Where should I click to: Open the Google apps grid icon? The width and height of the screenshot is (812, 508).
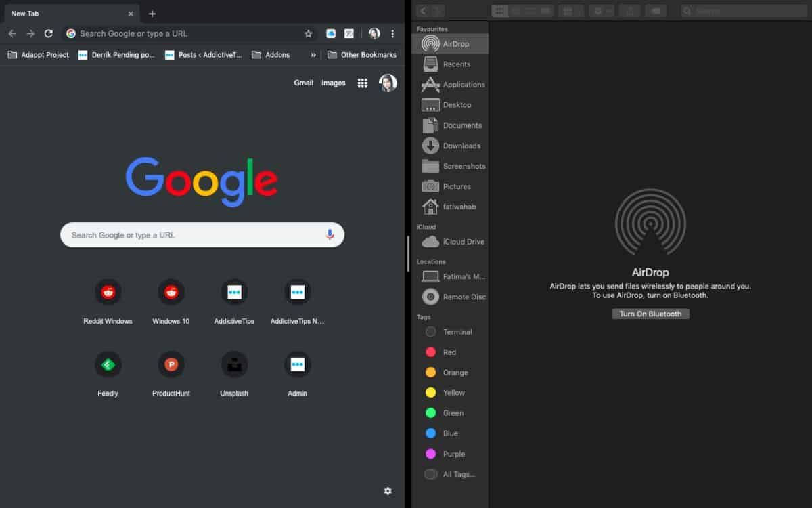point(363,83)
